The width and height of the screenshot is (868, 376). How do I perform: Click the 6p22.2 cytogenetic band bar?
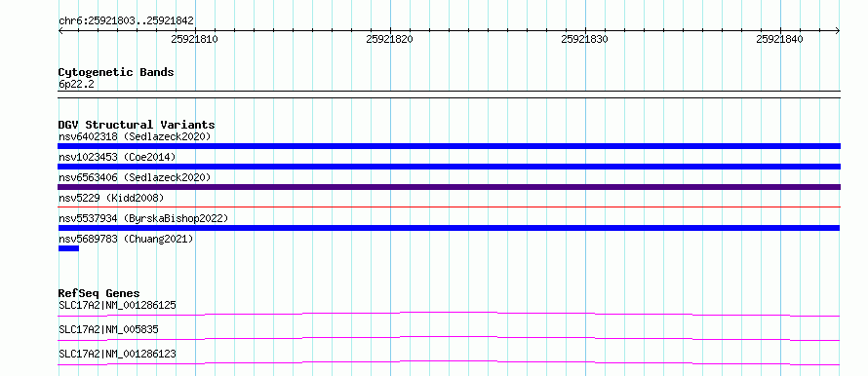[x=450, y=94]
